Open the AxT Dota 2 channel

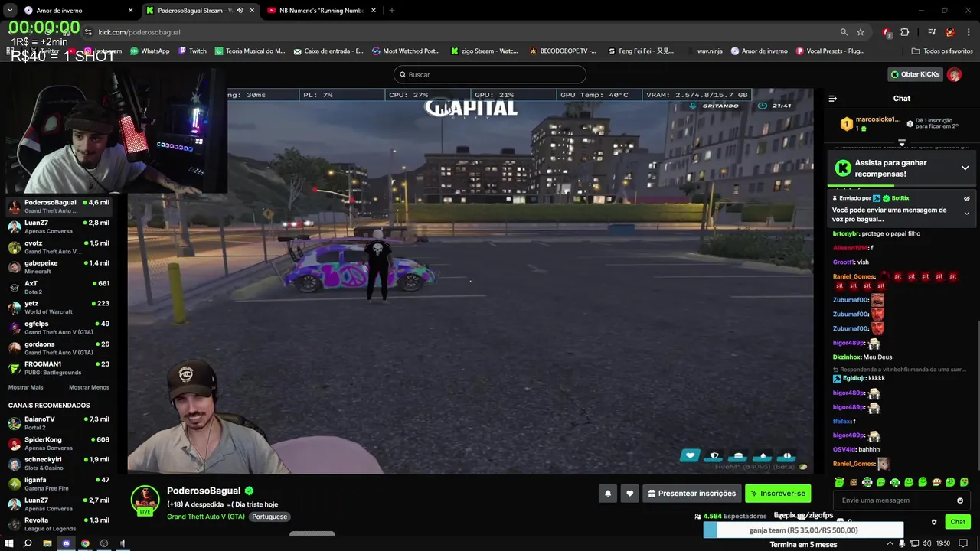(58, 287)
